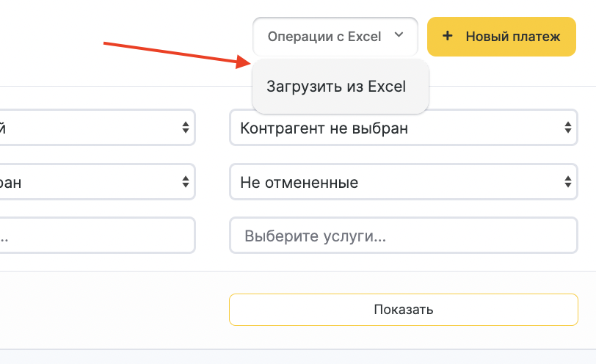Focus the Выберите услуги input field
The width and height of the screenshot is (596, 364).
click(x=403, y=236)
